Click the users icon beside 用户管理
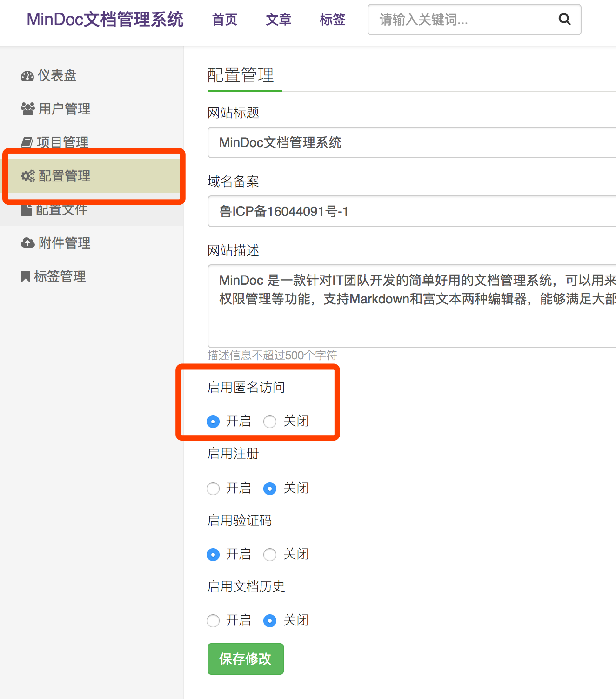 [27, 109]
